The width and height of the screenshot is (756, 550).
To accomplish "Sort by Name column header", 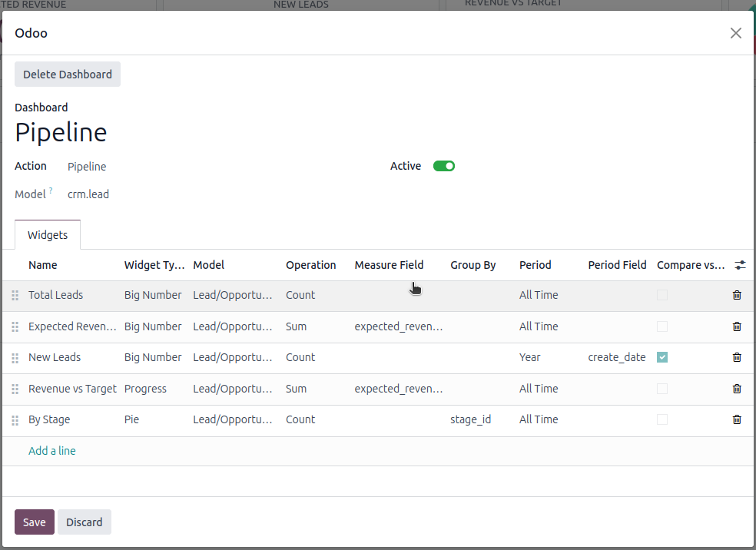I will coord(43,265).
